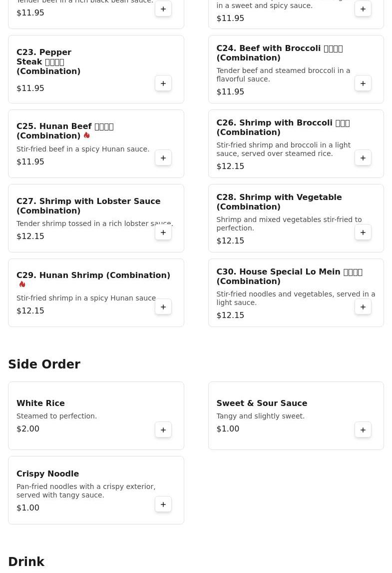Add C23 Pepper Steak combination to cart
The image size is (392, 573).
163,83
